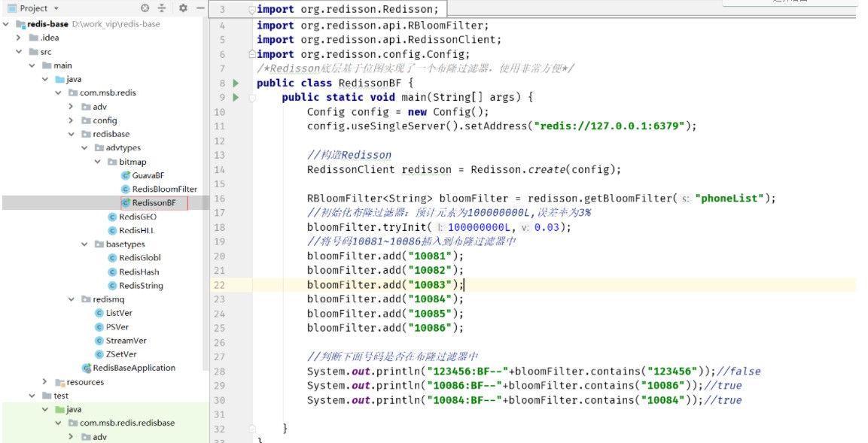The width and height of the screenshot is (868, 443).
Task: Collapse the bitmap package
Action: tap(98, 162)
